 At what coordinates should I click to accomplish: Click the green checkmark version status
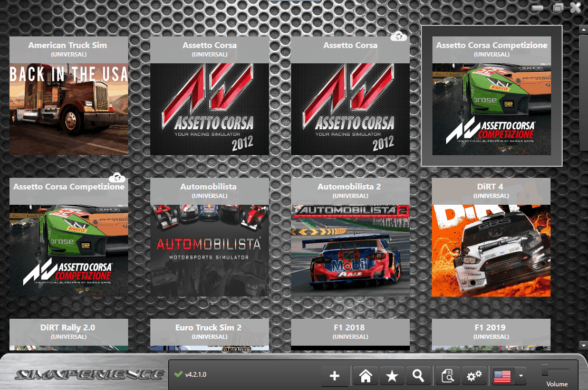tap(178, 374)
